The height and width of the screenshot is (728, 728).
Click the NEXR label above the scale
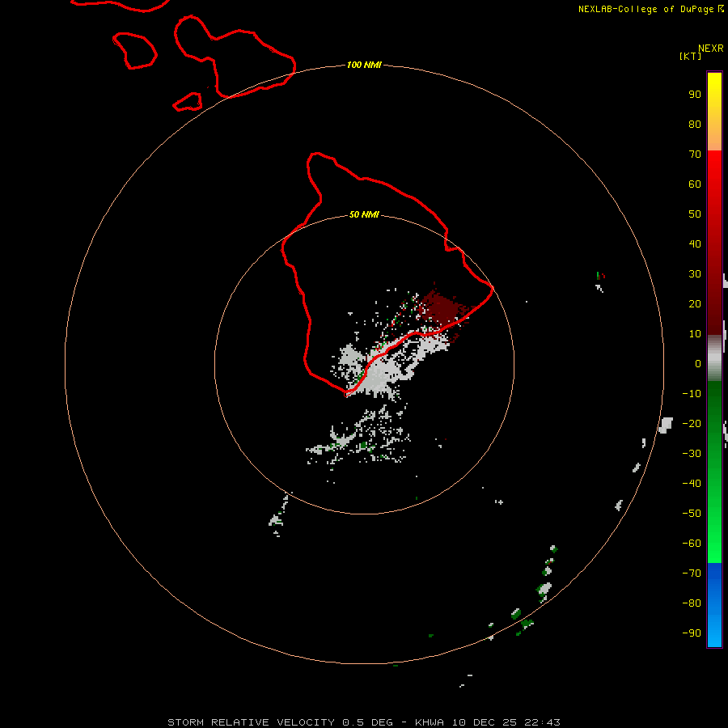coord(711,49)
